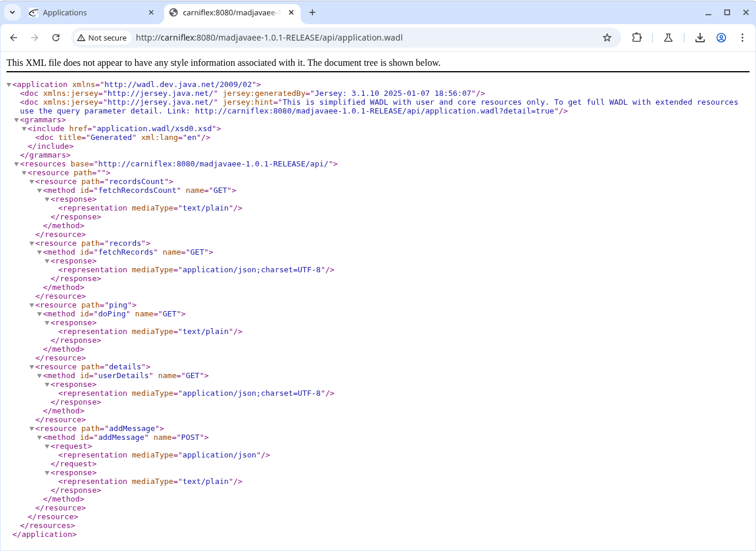Collapse the grammars XML node
This screenshot has height=551, width=756.
[x=16, y=120]
